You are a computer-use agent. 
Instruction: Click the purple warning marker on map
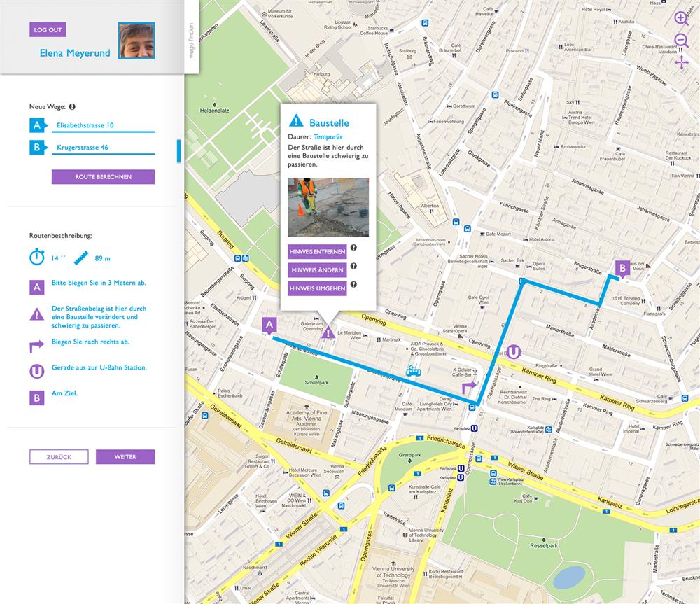(x=328, y=332)
